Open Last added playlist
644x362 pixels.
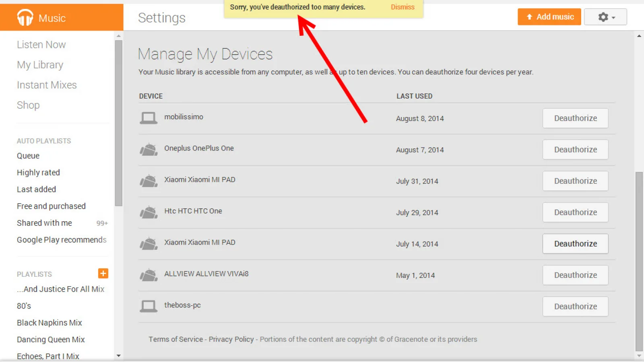[36, 189]
